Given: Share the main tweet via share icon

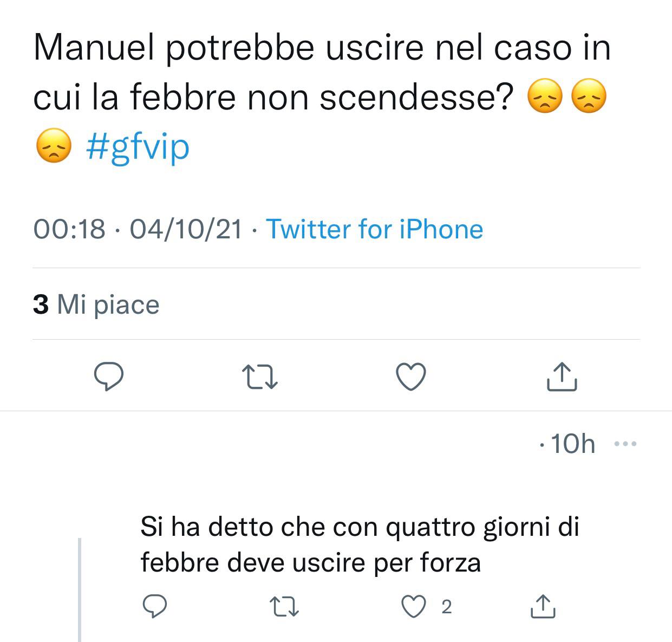Looking at the screenshot, I should 561,377.
